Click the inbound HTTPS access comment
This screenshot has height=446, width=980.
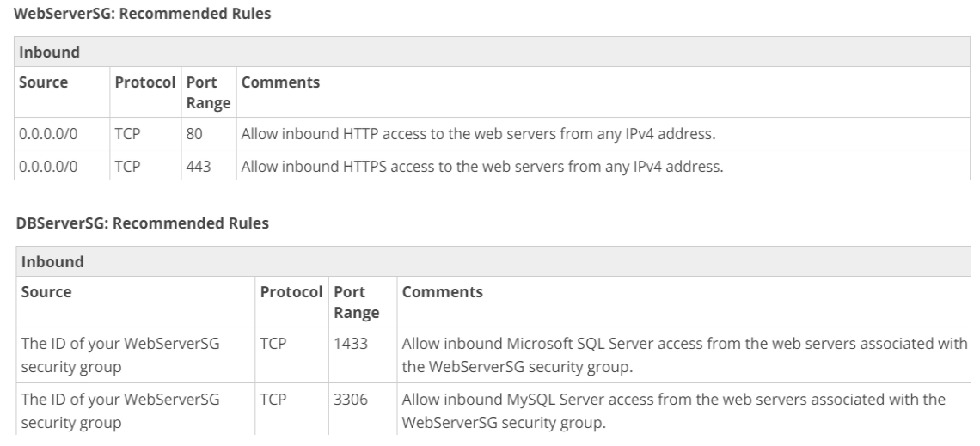tap(482, 167)
